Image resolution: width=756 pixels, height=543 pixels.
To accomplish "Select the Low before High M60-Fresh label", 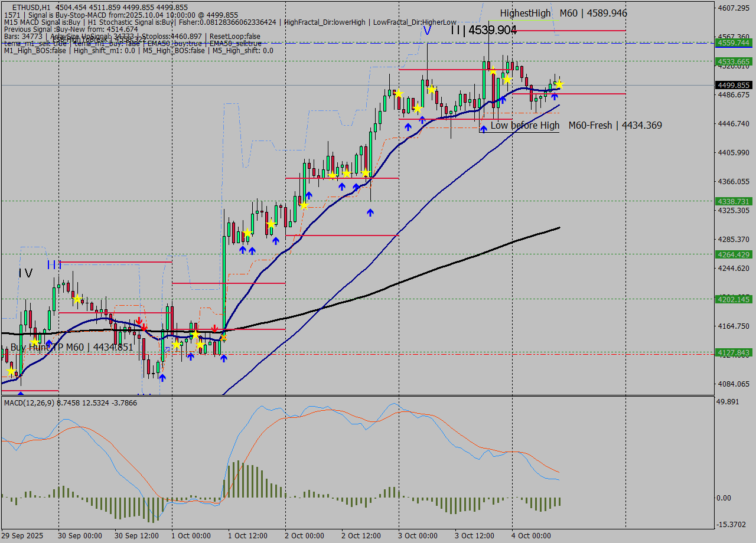I will pyautogui.click(x=576, y=125).
